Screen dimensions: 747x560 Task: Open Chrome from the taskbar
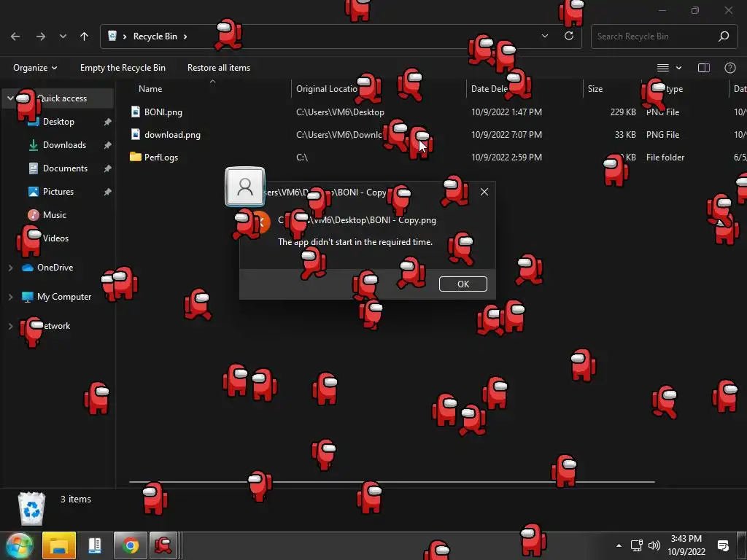click(x=130, y=545)
